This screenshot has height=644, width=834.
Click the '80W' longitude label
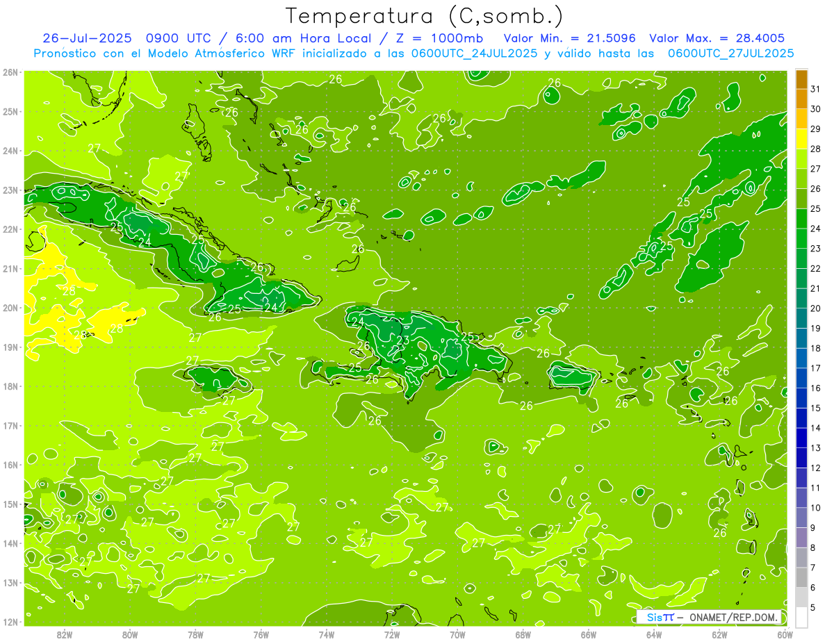130,634
